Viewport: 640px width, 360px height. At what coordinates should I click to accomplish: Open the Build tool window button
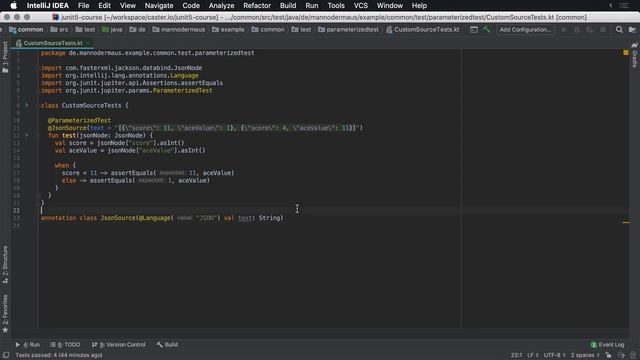coord(167,344)
